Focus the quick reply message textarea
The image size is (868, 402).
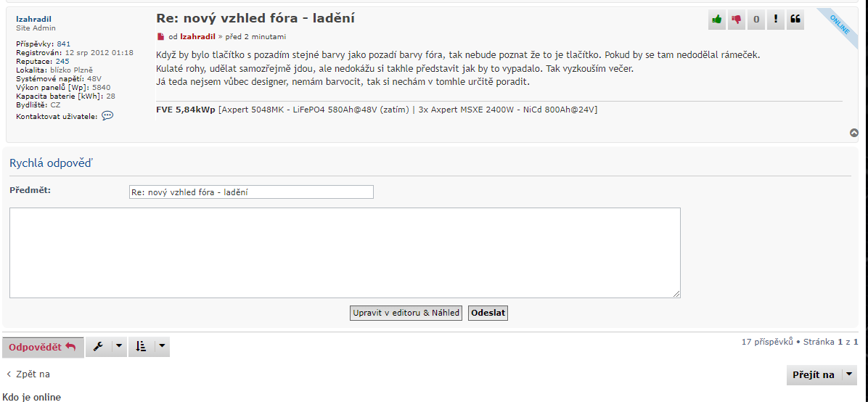345,252
